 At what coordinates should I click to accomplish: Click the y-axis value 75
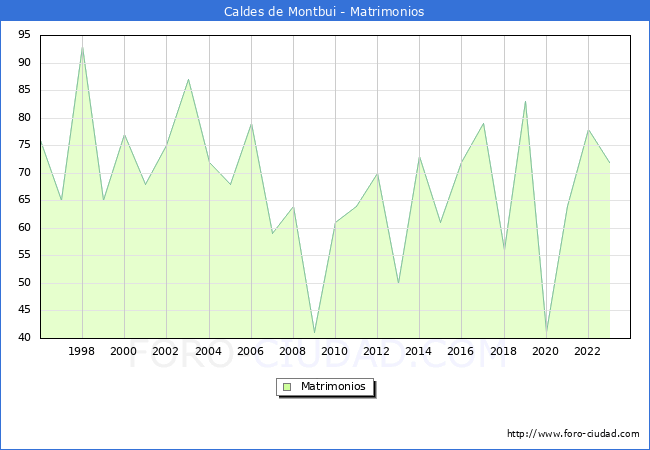coord(24,145)
